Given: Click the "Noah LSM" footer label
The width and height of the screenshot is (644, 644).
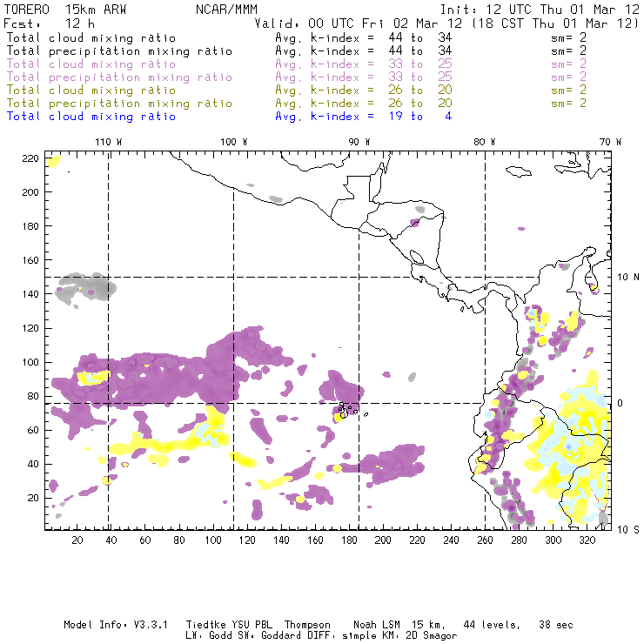Looking at the screenshot, I should (x=377, y=625).
